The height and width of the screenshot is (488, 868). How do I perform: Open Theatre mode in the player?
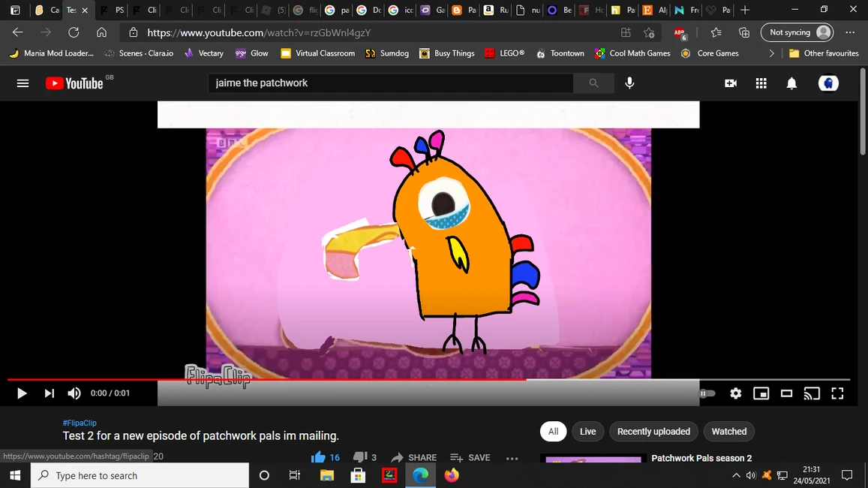(x=785, y=393)
